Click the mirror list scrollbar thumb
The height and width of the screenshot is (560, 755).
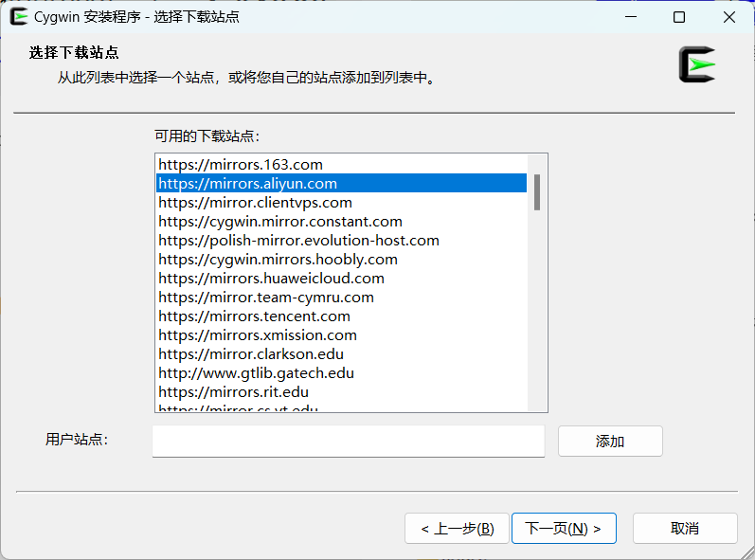tap(537, 192)
